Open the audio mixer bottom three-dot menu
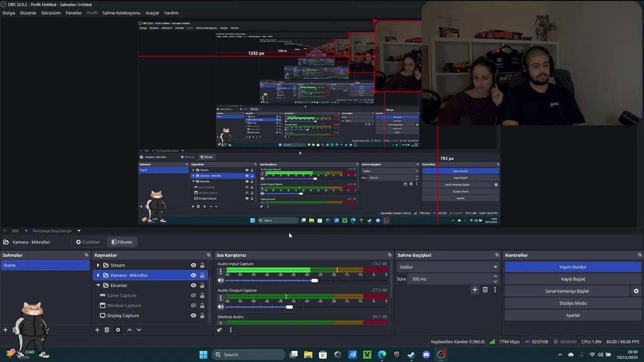Screen dimensions: 644x362 (x=230, y=330)
